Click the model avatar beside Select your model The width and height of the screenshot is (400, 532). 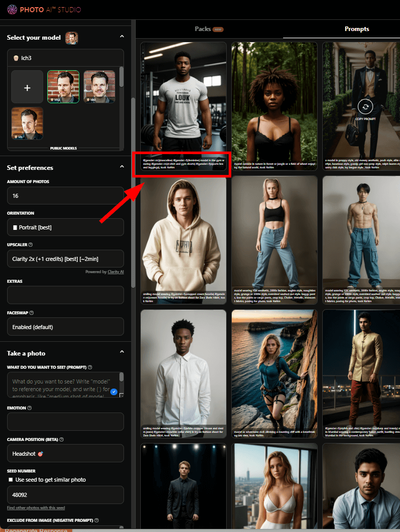72,38
